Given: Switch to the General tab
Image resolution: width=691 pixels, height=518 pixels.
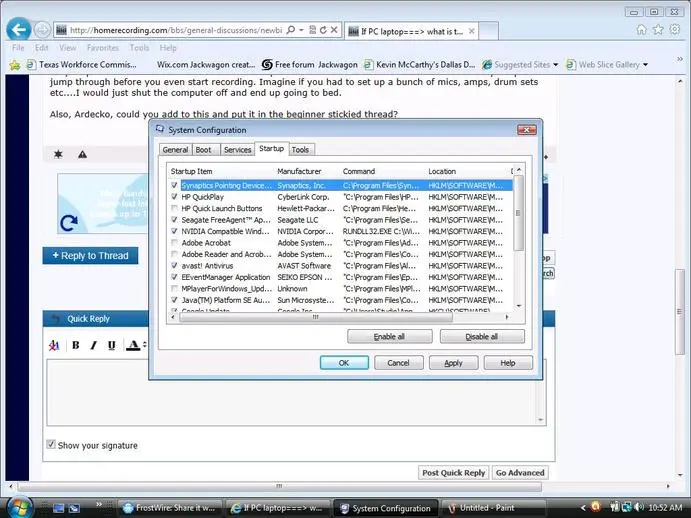Looking at the screenshot, I should point(175,150).
